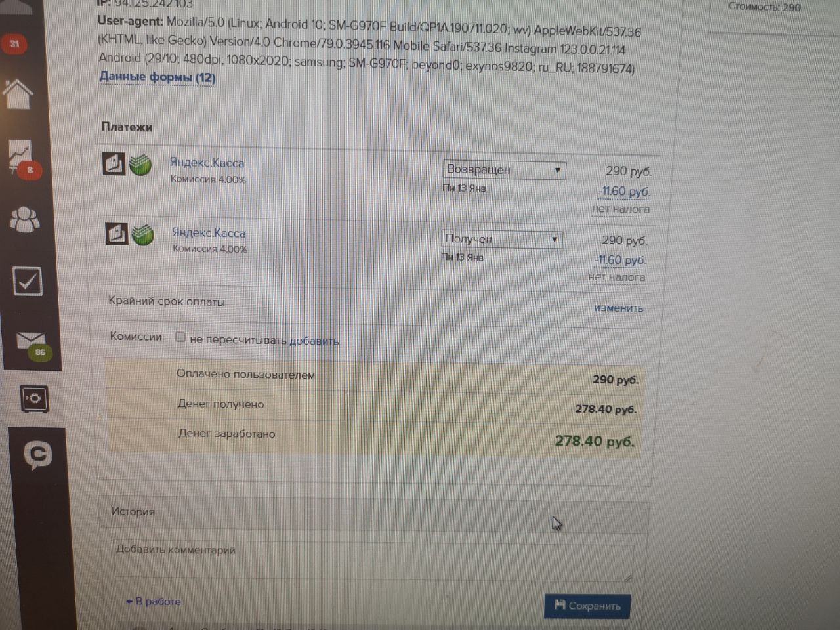Click "изменить" next to payment deadline
This screenshot has width=840, height=630.
618,308
